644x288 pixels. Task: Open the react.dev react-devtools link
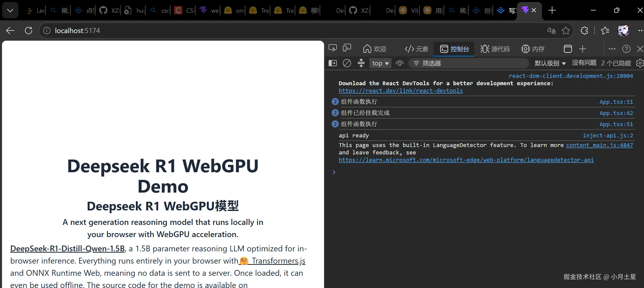click(x=401, y=91)
